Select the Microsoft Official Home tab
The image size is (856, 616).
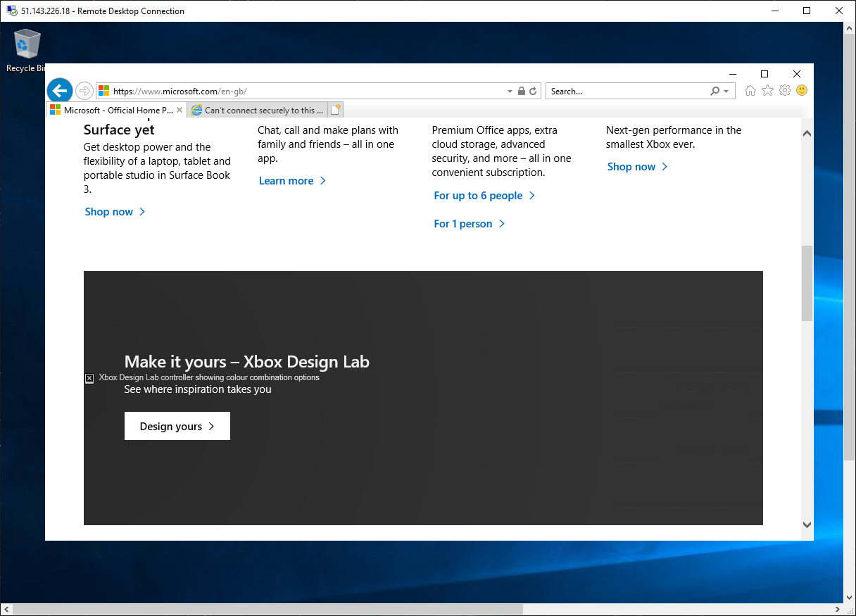click(113, 109)
